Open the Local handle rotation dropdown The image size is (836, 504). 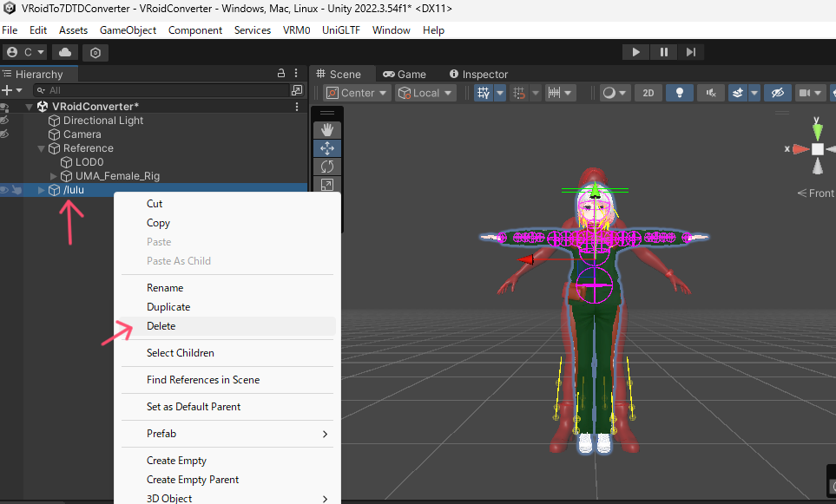click(x=425, y=93)
